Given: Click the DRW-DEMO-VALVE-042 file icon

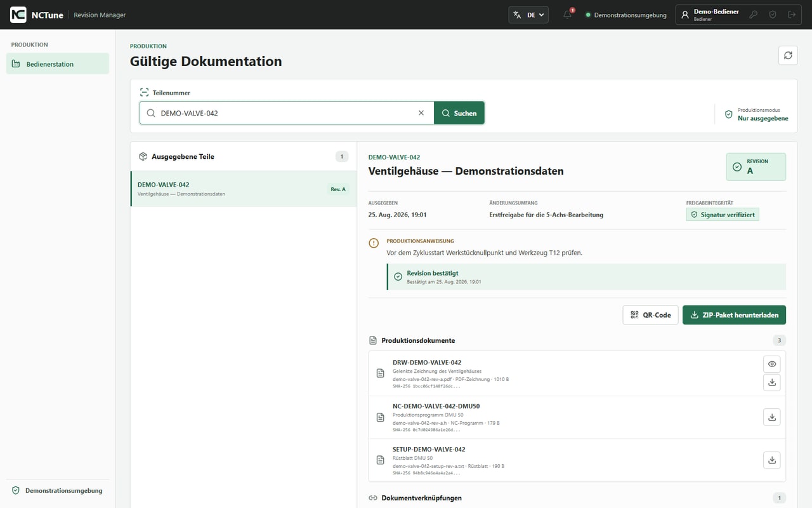Looking at the screenshot, I should (381, 373).
